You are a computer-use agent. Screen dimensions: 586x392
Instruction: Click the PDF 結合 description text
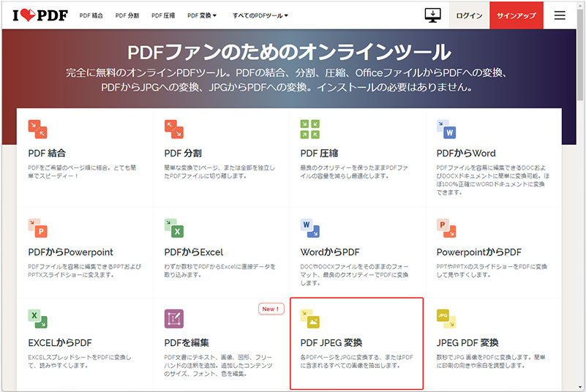(x=82, y=172)
